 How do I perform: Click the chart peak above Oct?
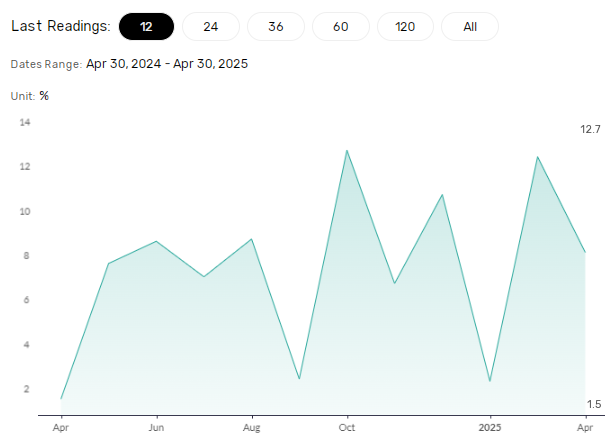point(347,150)
